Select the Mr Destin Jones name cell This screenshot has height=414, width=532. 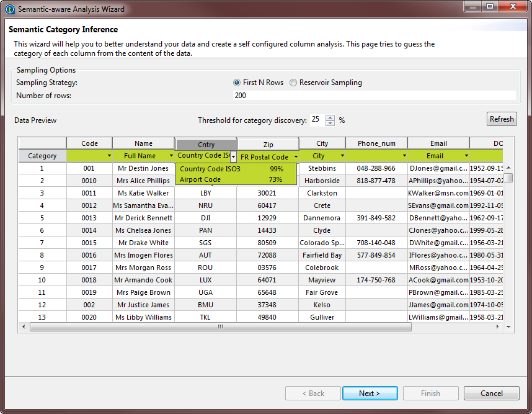144,168
